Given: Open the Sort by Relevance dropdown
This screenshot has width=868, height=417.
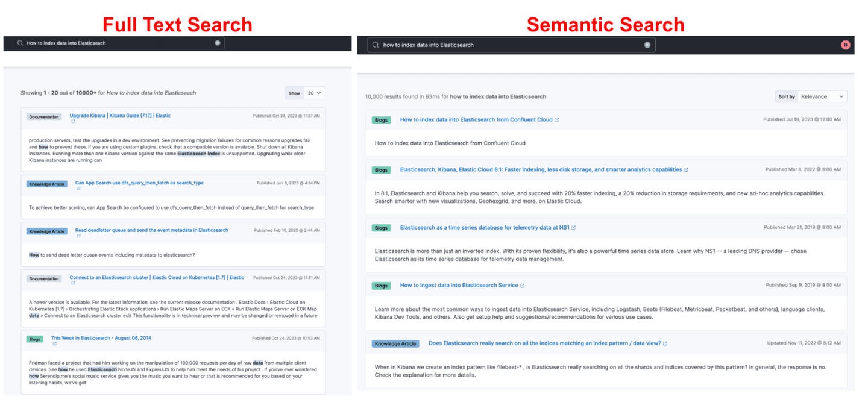Looking at the screenshot, I should (x=822, y=96).
